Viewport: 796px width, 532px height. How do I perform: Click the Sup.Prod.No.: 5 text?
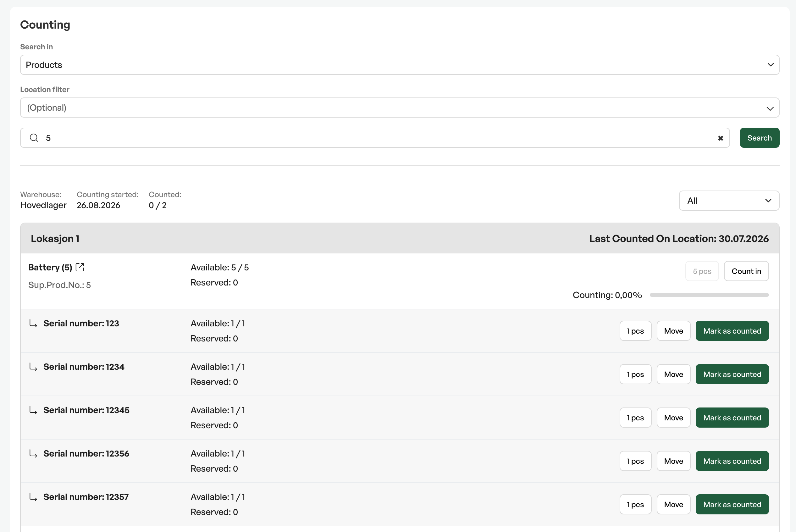tap(60, 285)
